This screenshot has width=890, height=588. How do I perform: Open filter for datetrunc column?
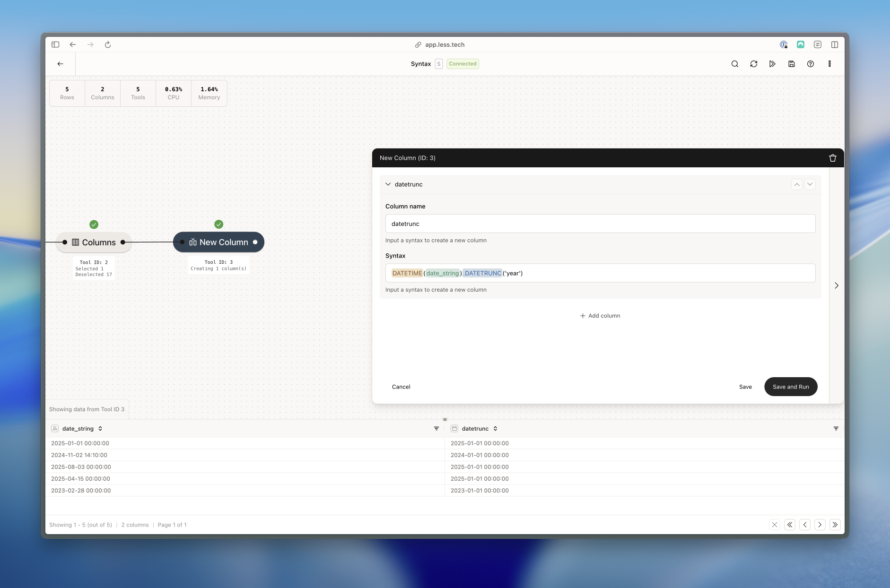836,429
